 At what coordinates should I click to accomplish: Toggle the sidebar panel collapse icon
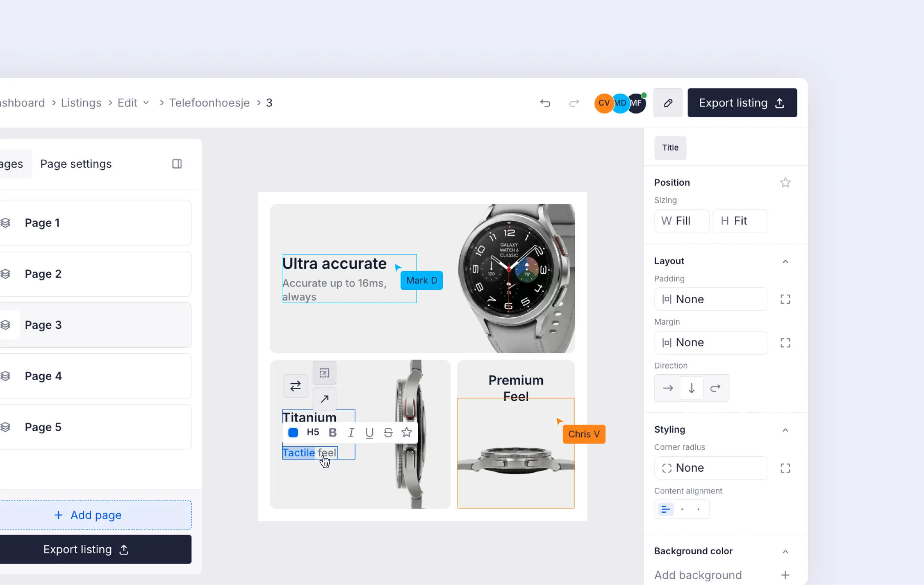(x=177, y=164)
